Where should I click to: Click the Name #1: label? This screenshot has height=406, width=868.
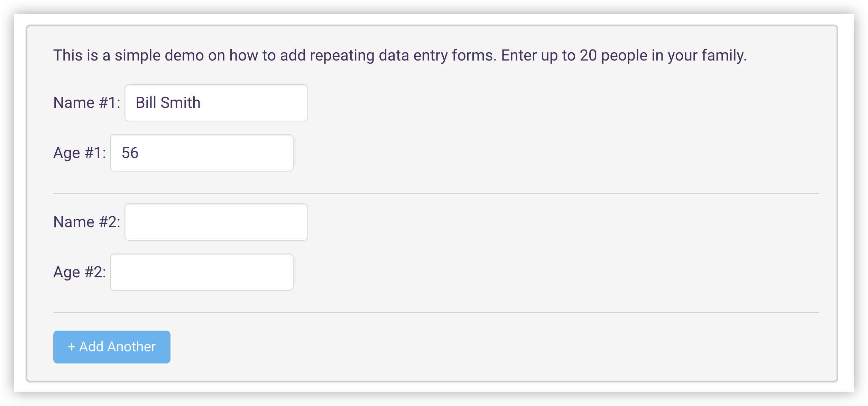(87, 103)
